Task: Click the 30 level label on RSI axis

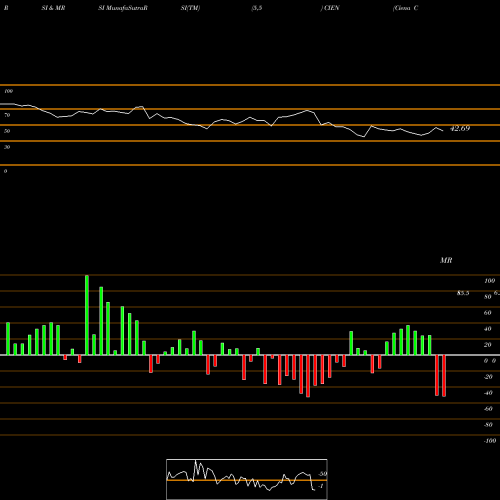Action: [x=7, y=147]
